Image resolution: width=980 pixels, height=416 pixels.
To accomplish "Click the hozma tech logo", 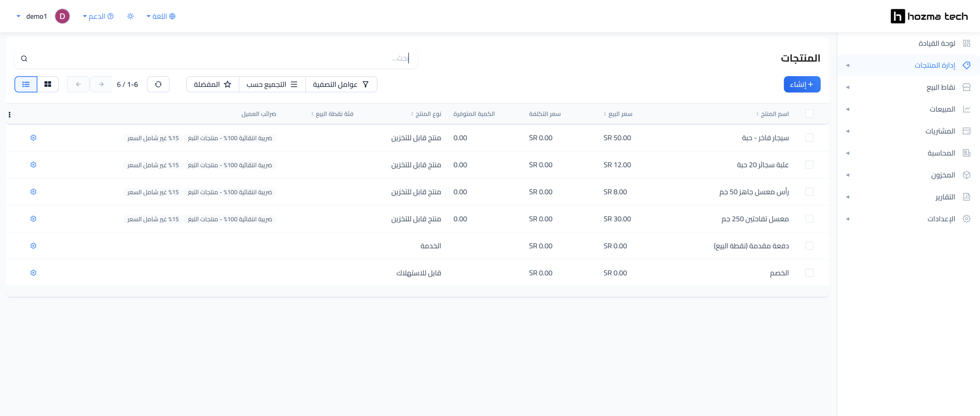I will tap(929, 16).
